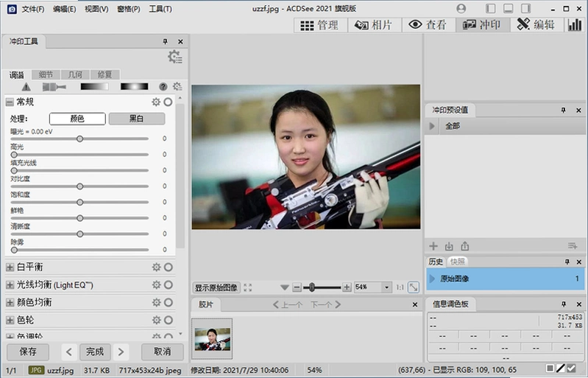Click the 饱和度 slider handle
588x378 pixels.
coord(80,203)
